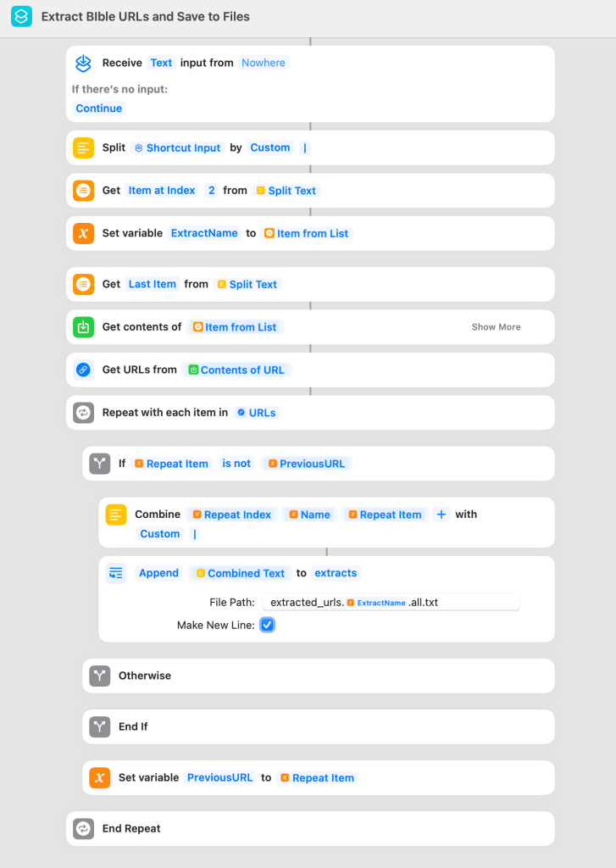Click the orange Set variable ExtractName icon
This screenshot has height=868, width=616.
click(x=83, y=233)
